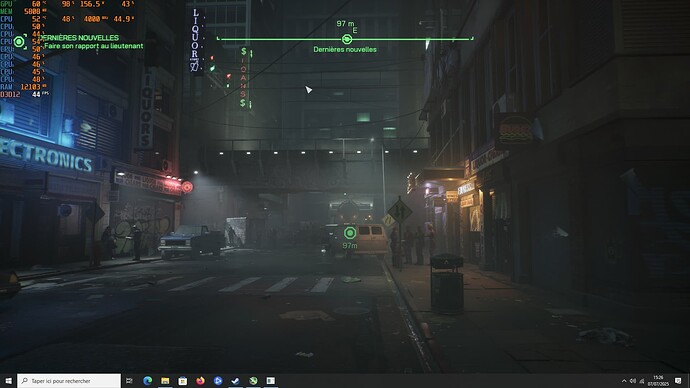Screen dimensions: 690x388
Task: Open the volume control in system tray
Action: pyautogui.click(x=633, y=381)
